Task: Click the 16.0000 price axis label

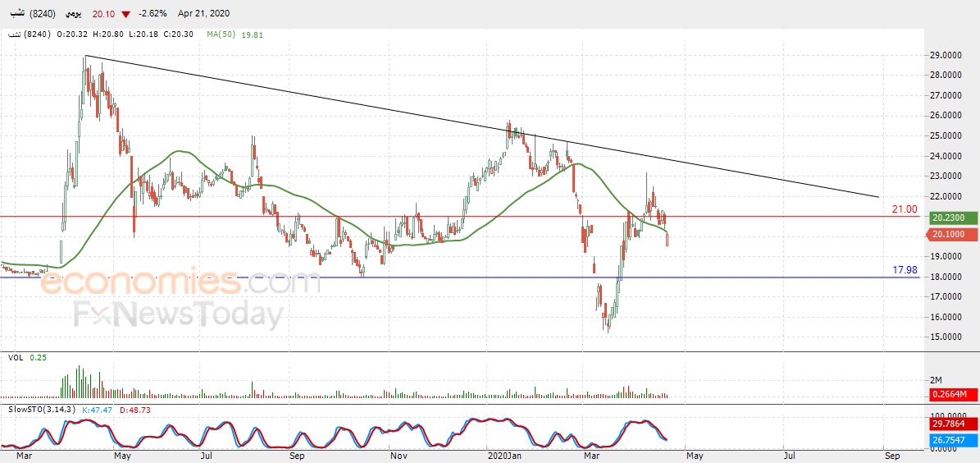Action: tap(946, 317)
